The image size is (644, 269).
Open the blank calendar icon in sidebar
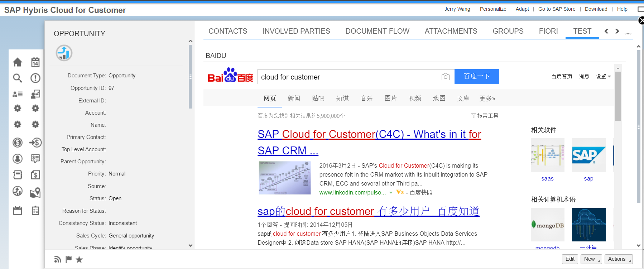point(18,211)
